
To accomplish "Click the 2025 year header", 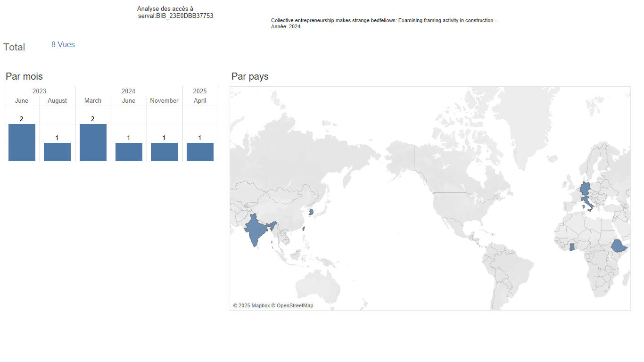I will pyautogui.click(x=200, y=91).
